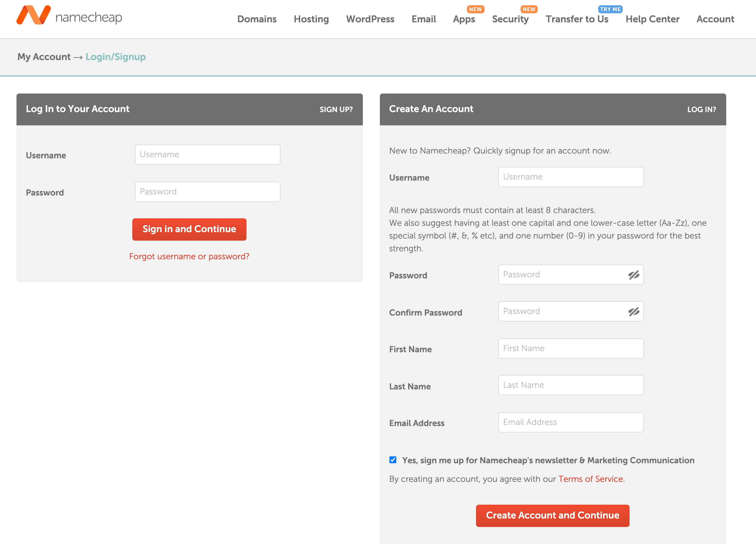Screen dimensions: 756x544
Task: Click the Namecheap logo
Action: [x=69, y=15]
